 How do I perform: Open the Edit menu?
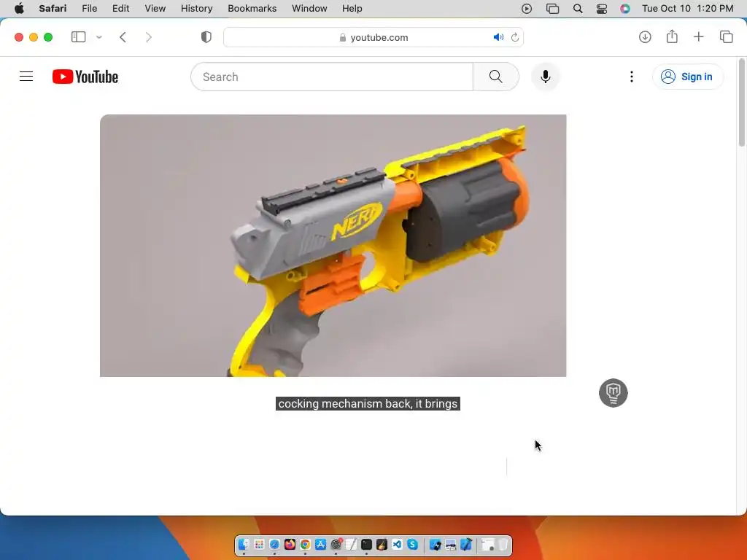[x=120, y=9]
